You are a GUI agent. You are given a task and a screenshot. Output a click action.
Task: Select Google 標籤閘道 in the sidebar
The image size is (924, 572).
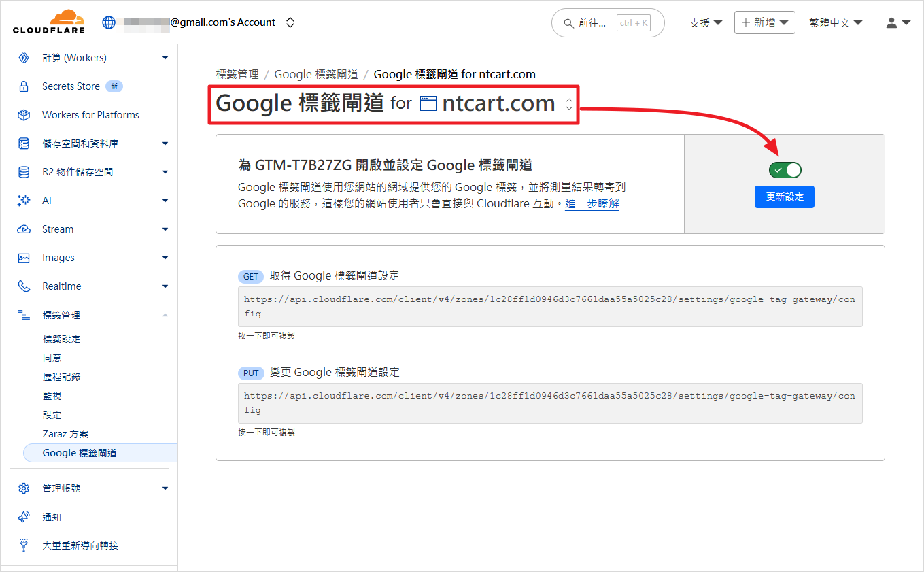coord(100,453)
